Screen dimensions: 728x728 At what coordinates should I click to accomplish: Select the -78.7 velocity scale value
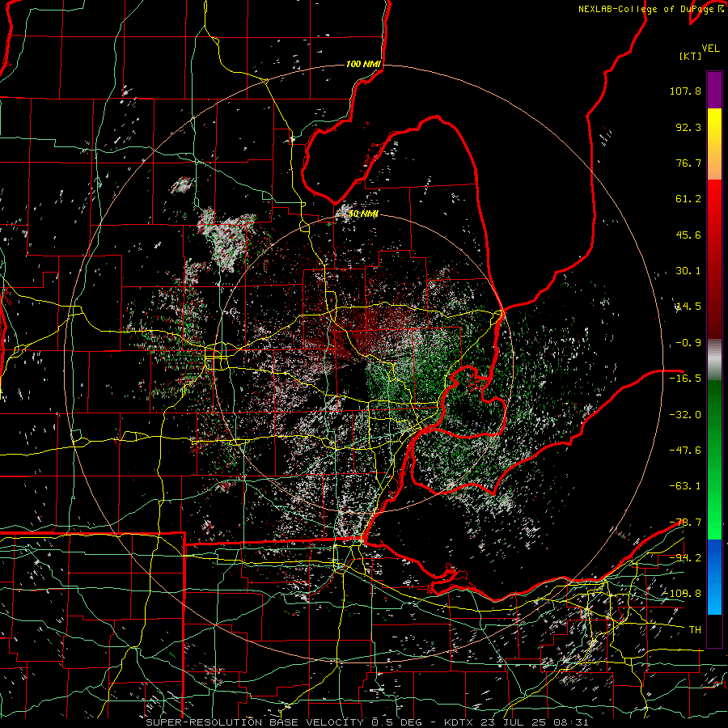pos(685,522)
